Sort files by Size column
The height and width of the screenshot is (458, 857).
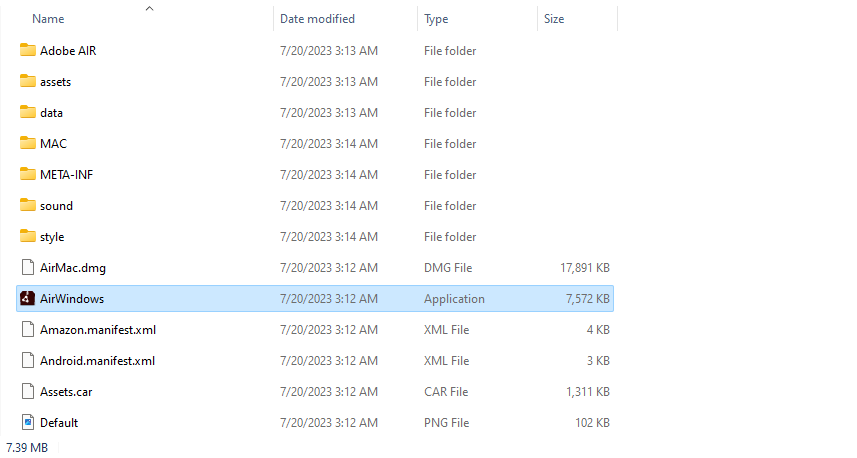tap(554, 19)
